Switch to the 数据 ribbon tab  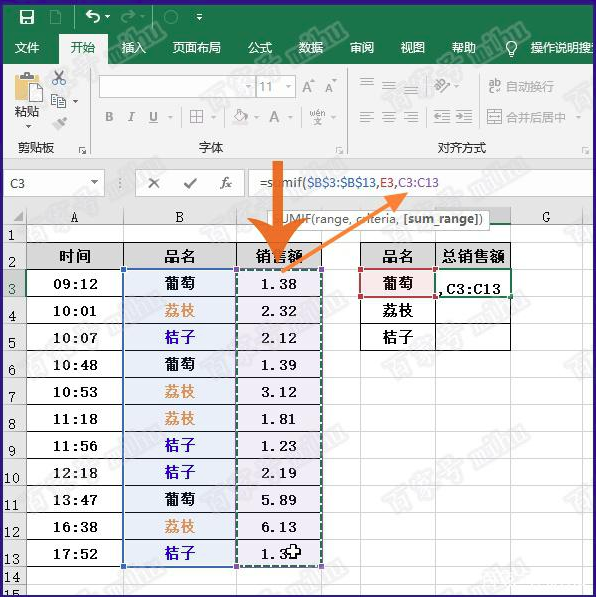click(311, 48)
